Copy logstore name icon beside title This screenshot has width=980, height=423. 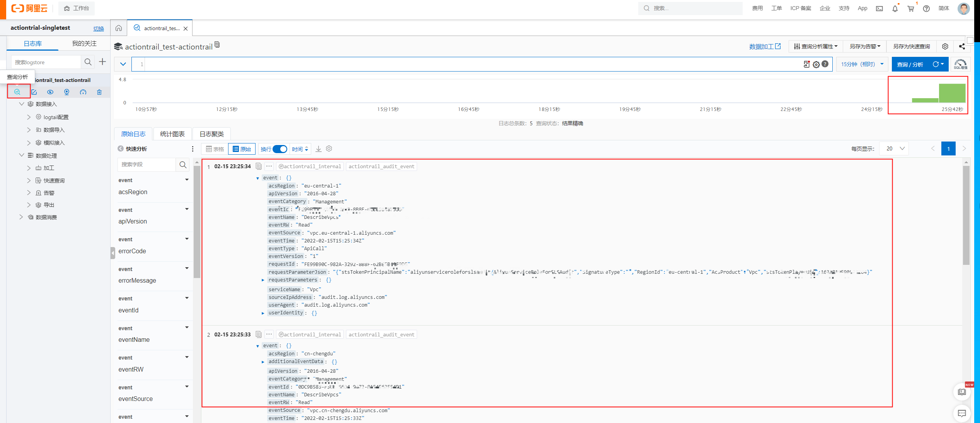click(x=217, y=45)
